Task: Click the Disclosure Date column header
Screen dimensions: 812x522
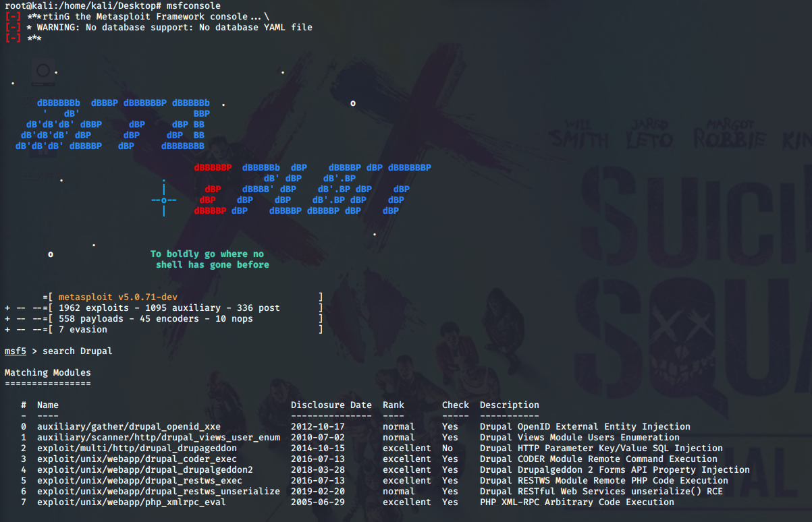Action: [x=331, y=405]
